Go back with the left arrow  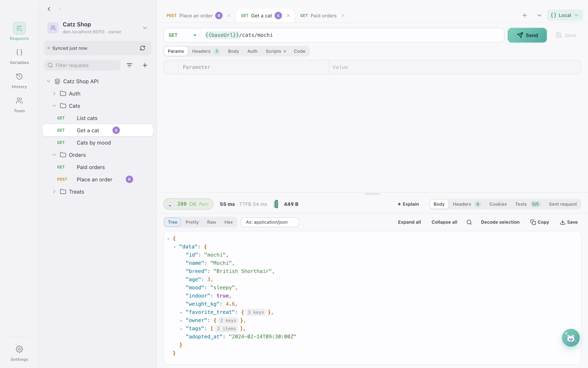(x=49, y=9)
